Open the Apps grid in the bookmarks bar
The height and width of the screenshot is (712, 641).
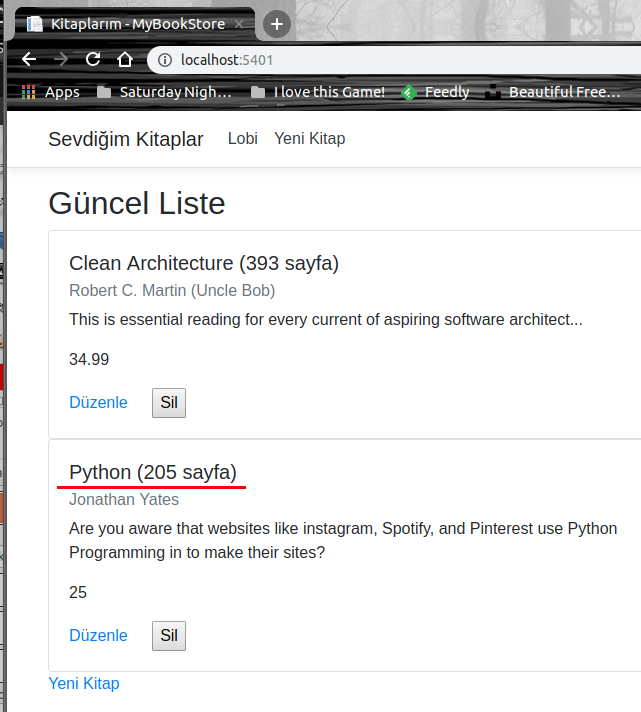pyautogui.click(x=50, y=92)
